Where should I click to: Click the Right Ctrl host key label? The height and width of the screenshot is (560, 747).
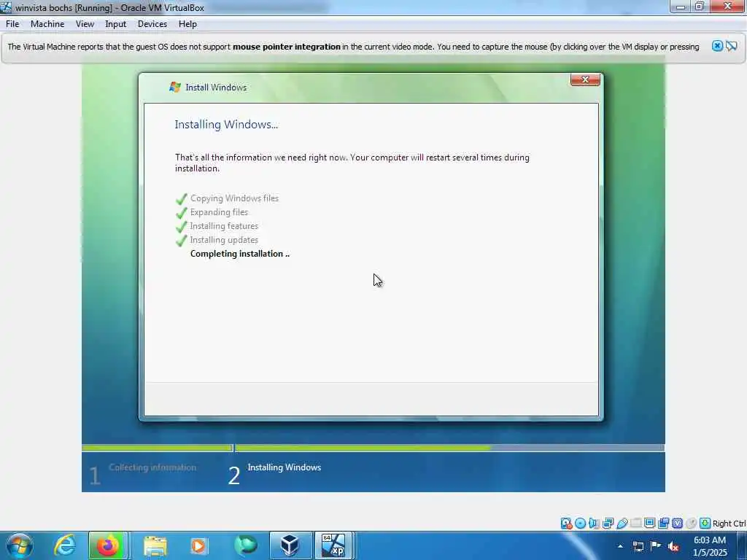point(729,524)
